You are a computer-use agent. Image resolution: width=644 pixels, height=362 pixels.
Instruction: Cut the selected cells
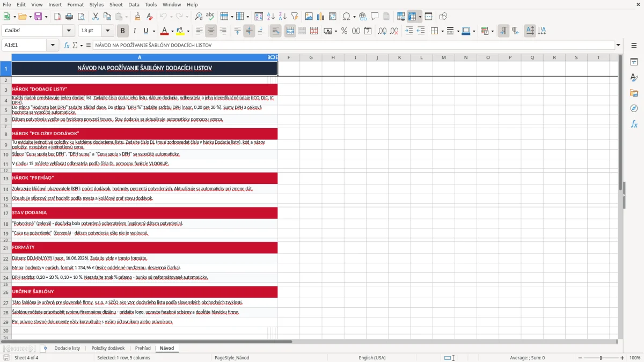[x=96, y=17]
